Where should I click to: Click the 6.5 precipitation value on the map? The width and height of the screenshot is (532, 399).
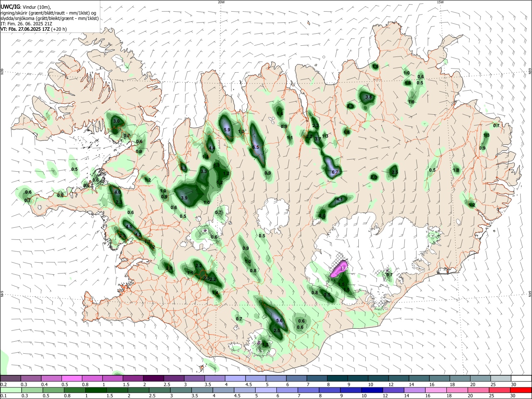[256, 147]
